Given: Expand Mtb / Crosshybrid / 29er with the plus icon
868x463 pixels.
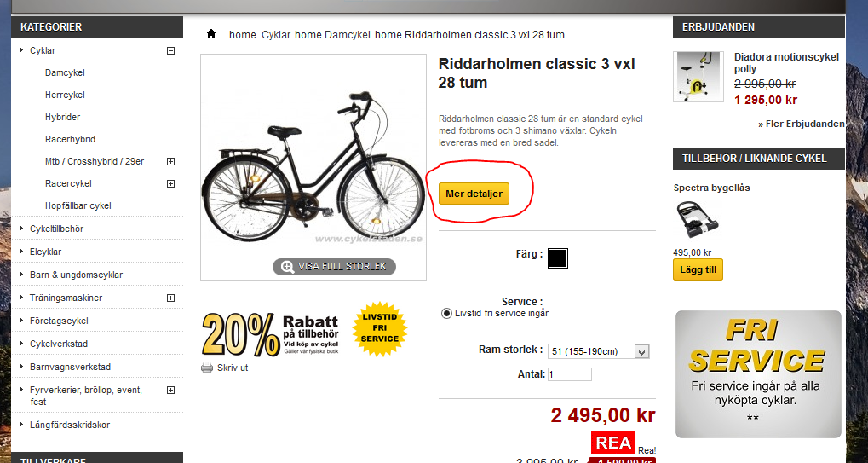Looking at the screenshot, I should tap(170, 161).
